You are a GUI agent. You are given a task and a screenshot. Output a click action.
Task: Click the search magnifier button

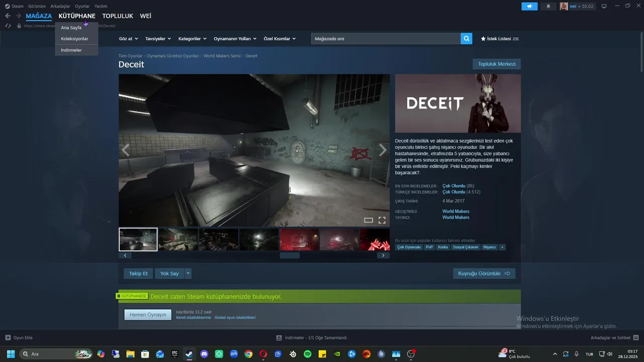466,39
